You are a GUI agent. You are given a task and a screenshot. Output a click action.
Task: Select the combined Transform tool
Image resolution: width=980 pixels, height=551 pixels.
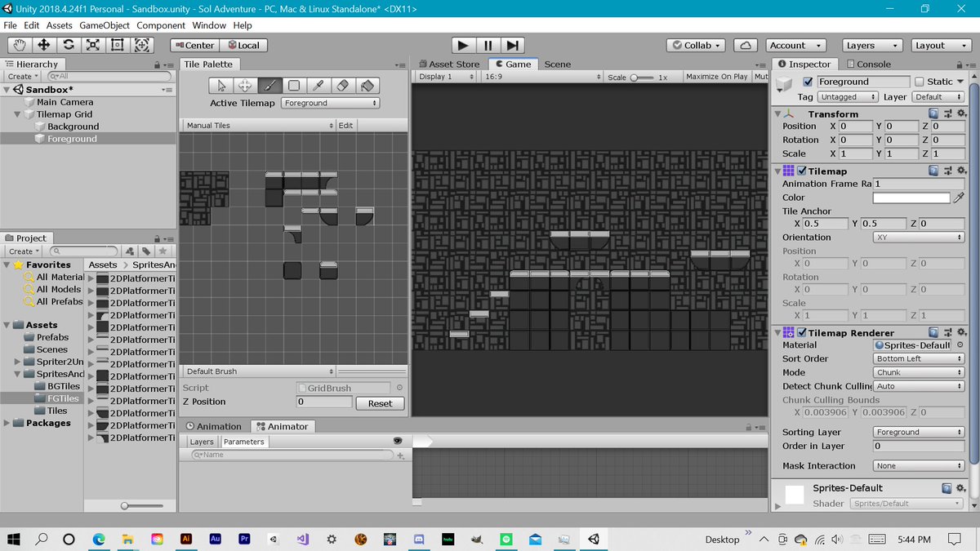141,45
